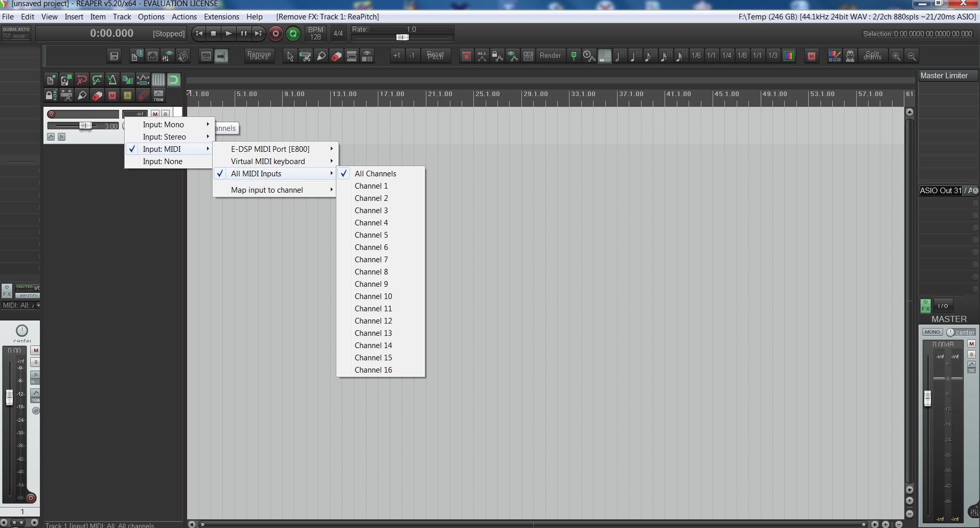Select Channel 10 from MIDI channels

[381, 296]
